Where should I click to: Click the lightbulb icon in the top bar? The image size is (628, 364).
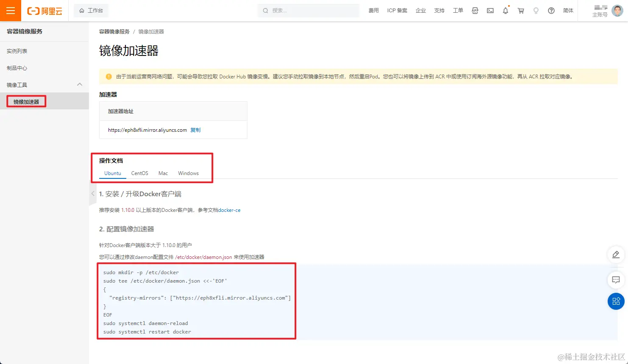tap(536, 10)
